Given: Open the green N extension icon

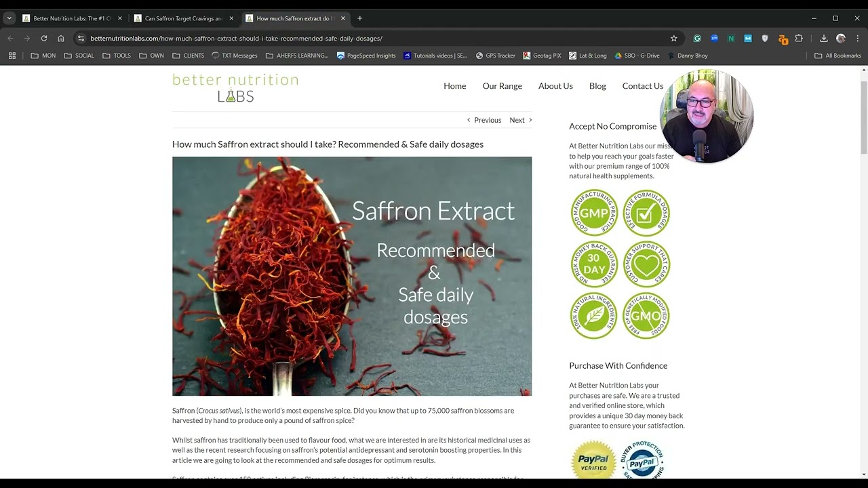Looking at the screenshot, I should pos(731,39).
